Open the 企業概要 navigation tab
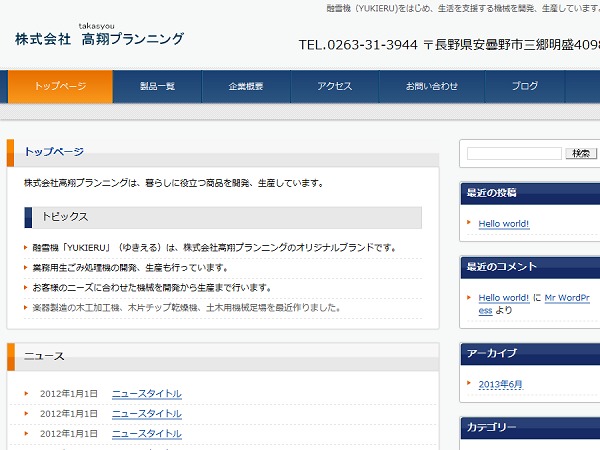 coord(246,86)
